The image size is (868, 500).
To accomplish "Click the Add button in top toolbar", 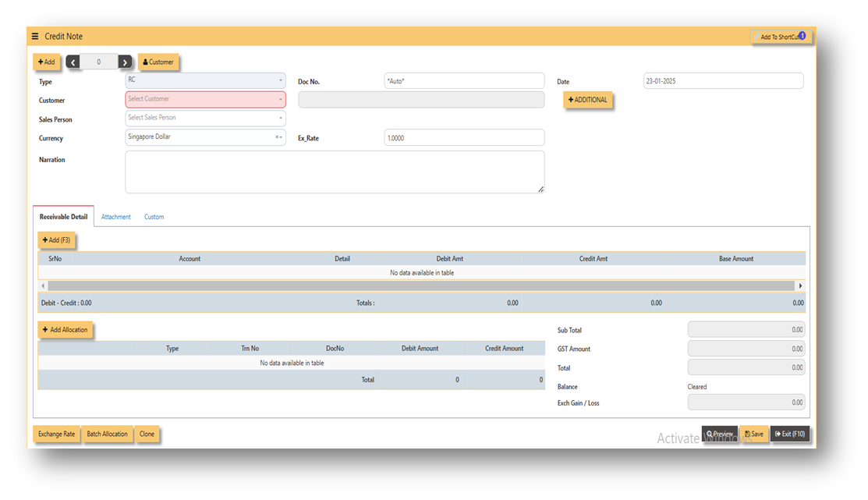I will click(x=47, y=62).
